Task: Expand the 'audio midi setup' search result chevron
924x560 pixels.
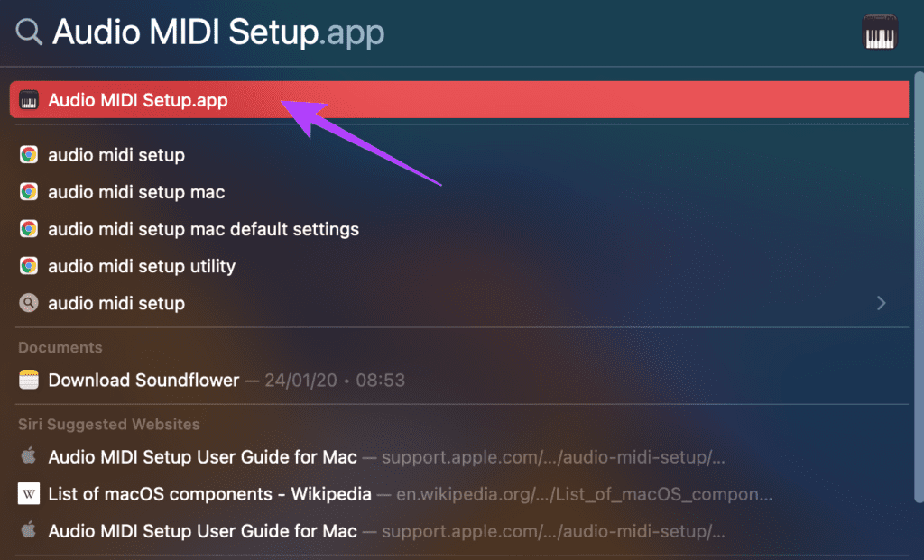Action: pyautogui.click(x=881, y=303)
